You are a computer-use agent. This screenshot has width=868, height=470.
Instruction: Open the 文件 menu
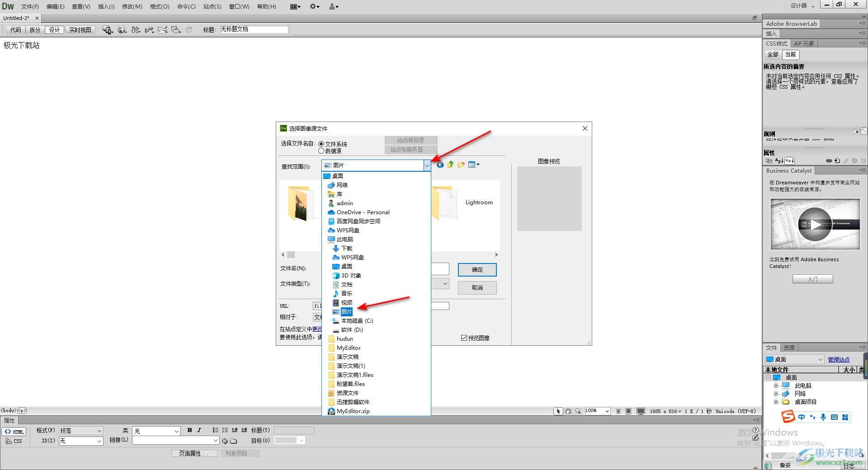pyautogui.click(x=30, y=6)
